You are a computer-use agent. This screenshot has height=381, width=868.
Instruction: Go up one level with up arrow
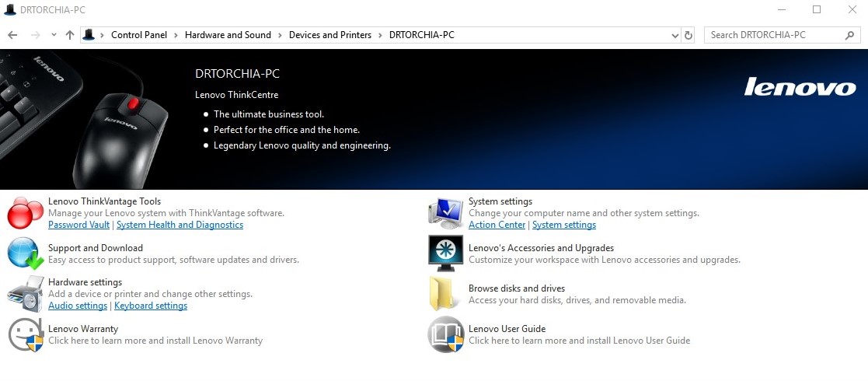[x=70, y=35]
